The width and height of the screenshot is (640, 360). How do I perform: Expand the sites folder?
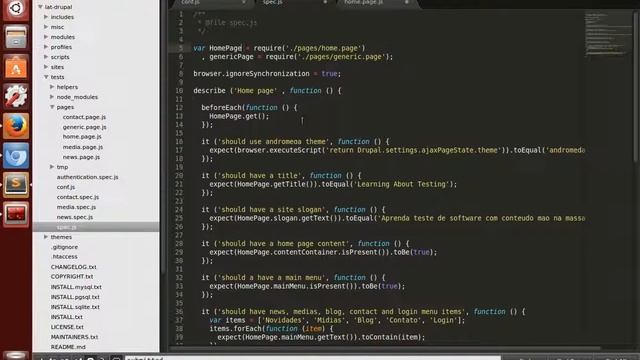[46, 67]
